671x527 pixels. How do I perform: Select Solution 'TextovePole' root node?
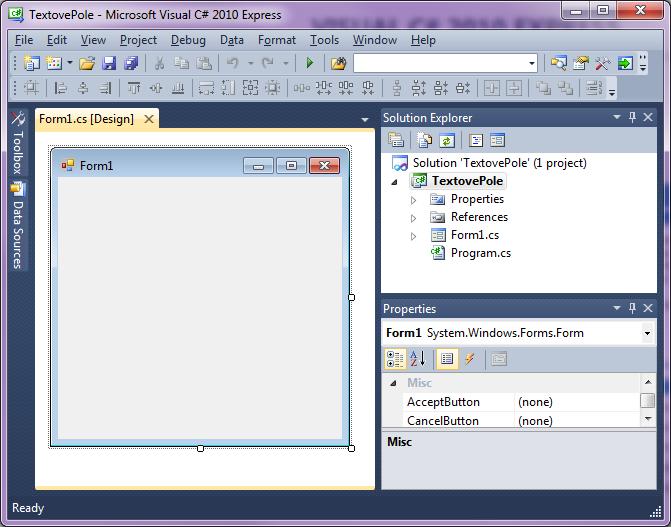click(x=499, y=163)
